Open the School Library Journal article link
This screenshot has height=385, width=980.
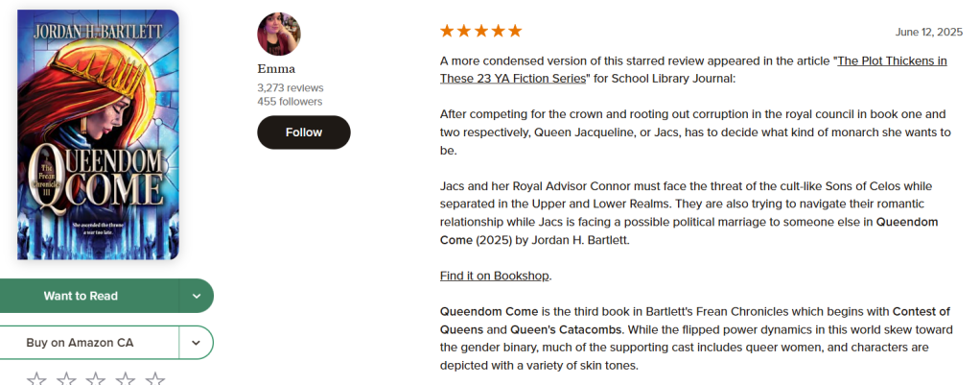point(892,60)
